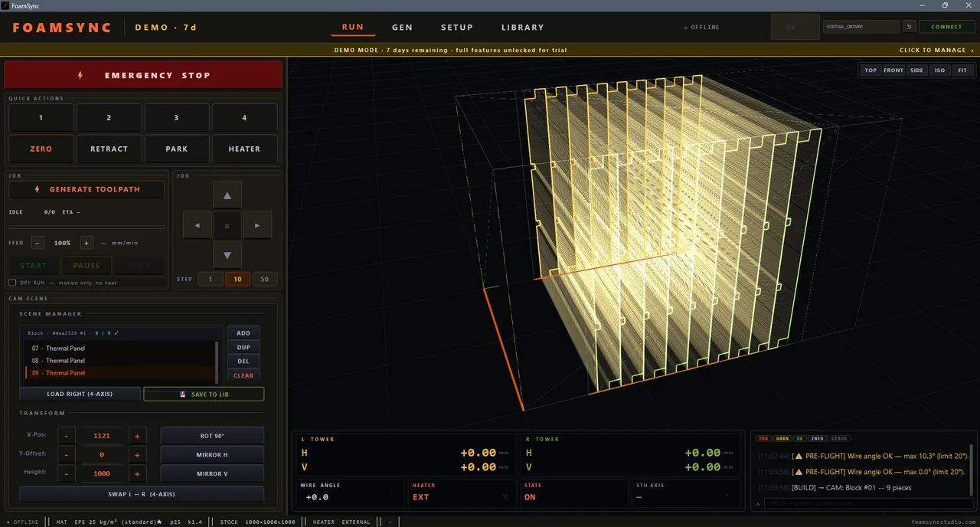
Task: Open the VIRTUAL_DRIVER port dropdown
Action: [x=861, y=27]
